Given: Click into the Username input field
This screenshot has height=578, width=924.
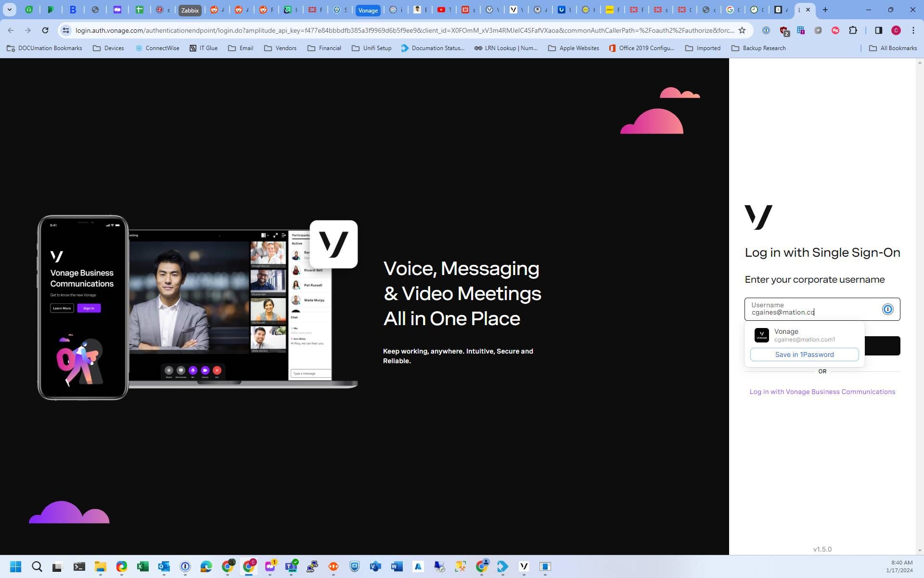Looking at the screenshot, I should (x=813, y=309).
